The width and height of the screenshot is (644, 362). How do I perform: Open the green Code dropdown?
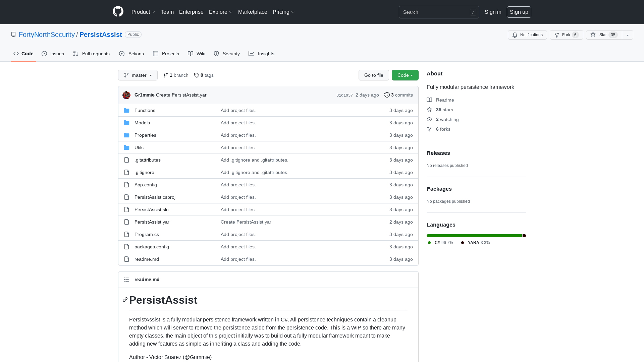[x=405, y=75]
